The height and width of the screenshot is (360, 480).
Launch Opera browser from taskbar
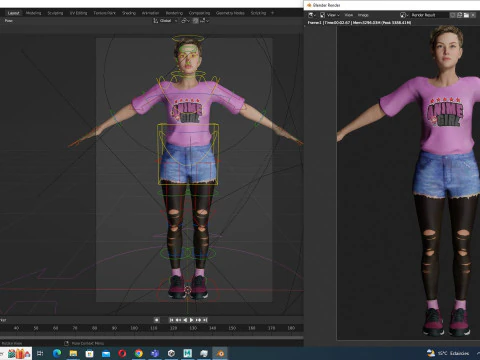click(122, 353)
